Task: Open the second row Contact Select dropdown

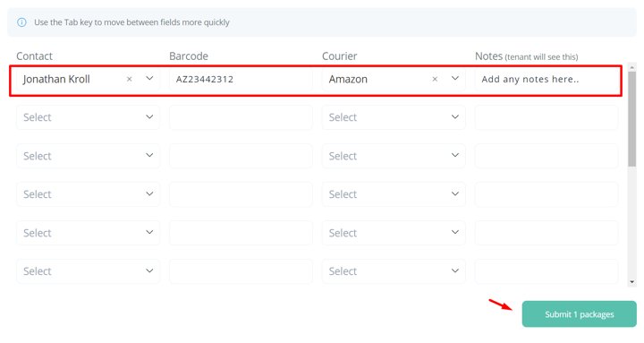Action: click(88, 117)
